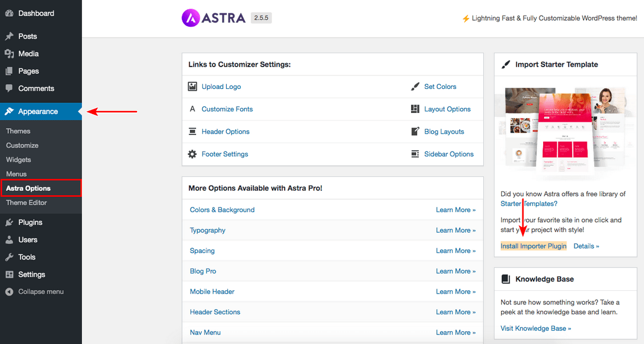
Task: Open the Menus submenu item
Action: click(16, 175)
